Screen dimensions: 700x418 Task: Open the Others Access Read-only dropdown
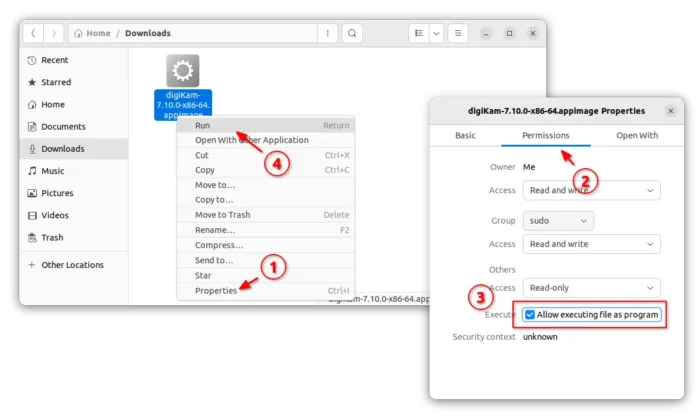pos(592,288)
